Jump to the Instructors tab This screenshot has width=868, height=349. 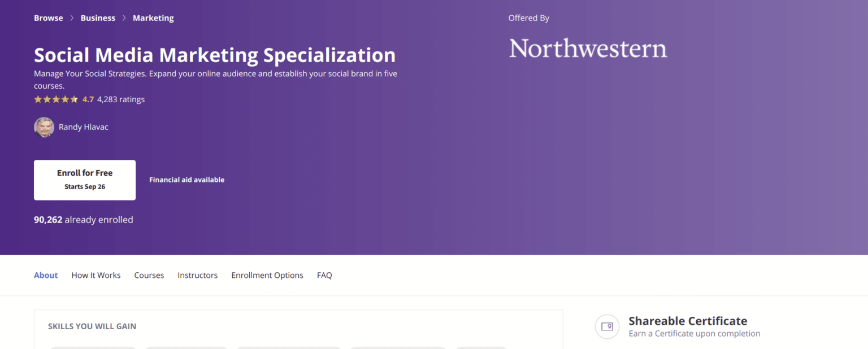[x=197, y=275]
